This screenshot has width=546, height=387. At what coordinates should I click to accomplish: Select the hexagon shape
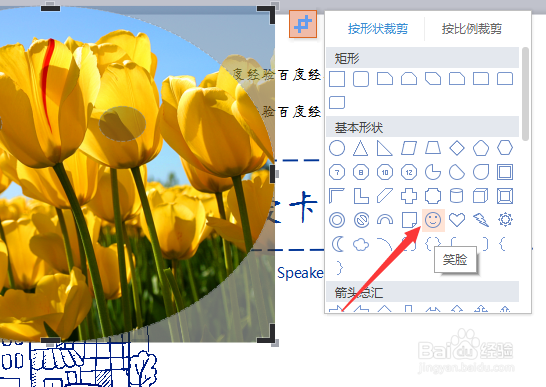pos(505,148)
